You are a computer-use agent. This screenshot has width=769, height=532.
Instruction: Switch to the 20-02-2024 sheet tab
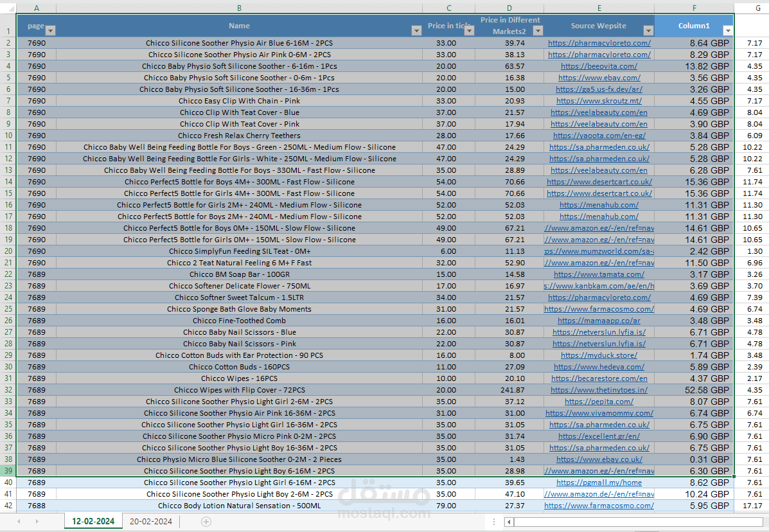150,521
